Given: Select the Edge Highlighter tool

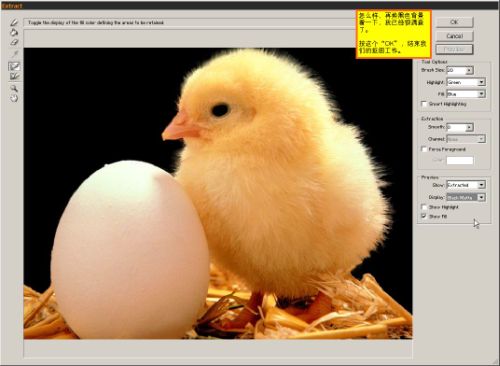Looking at the screenshot, I should (14, 23).
